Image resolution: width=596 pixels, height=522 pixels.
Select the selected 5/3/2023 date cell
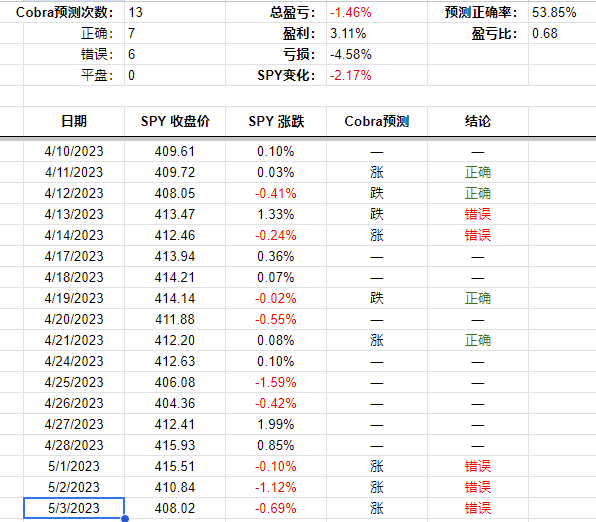click(74, 508)
